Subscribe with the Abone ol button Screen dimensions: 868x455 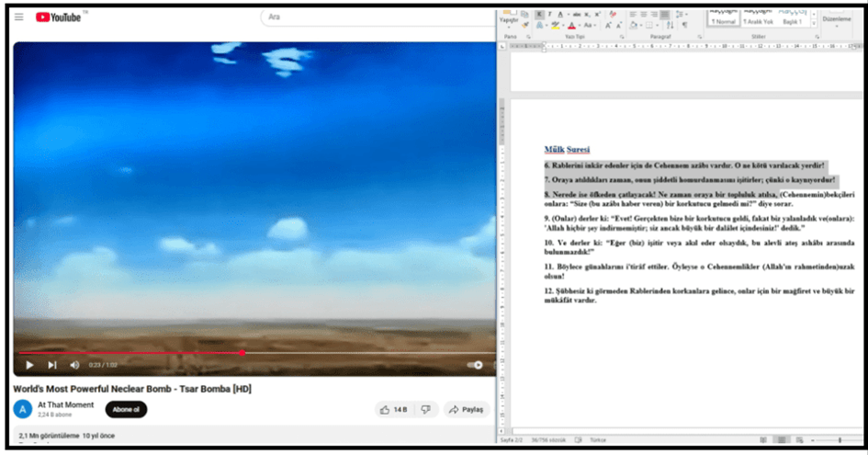click(126, 409)
